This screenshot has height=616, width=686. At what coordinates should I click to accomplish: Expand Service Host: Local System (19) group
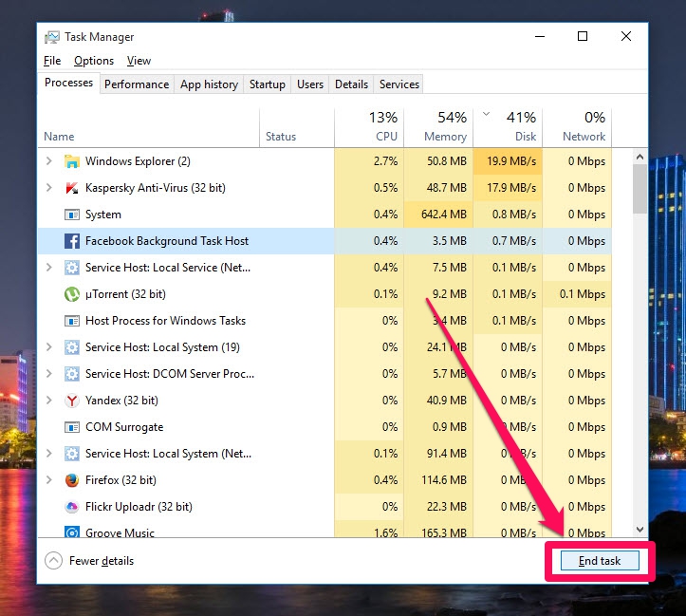tap(49, 347)
